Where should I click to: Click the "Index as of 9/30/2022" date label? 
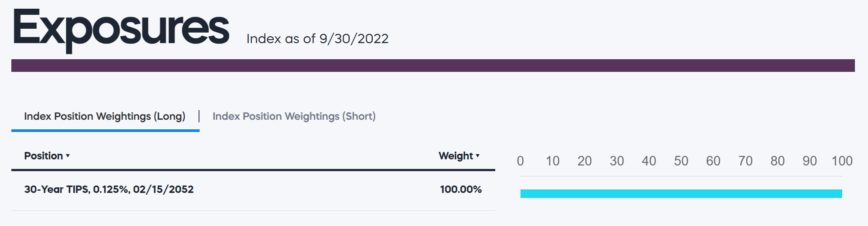click(x=317, y=39)
